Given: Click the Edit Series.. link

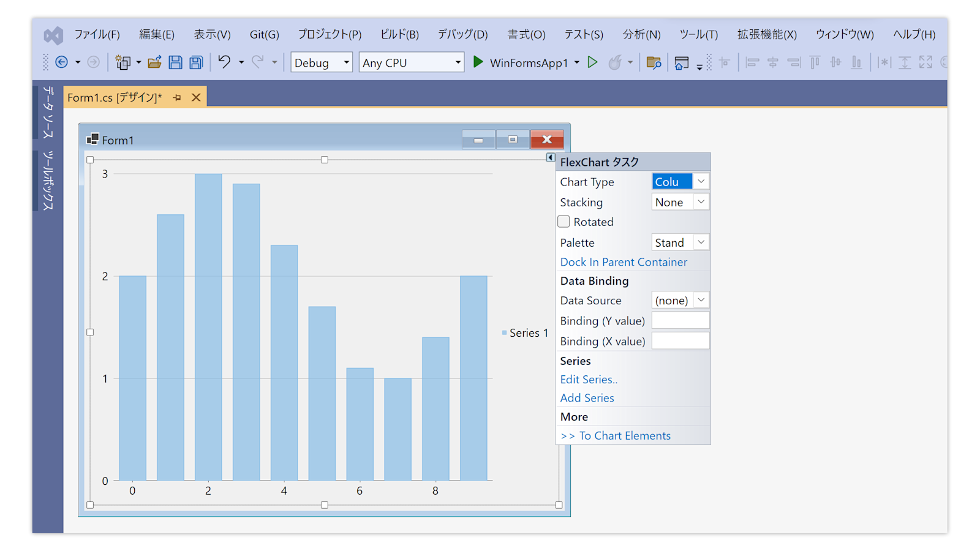Looking at the screenshot, I should coord(589,380).
